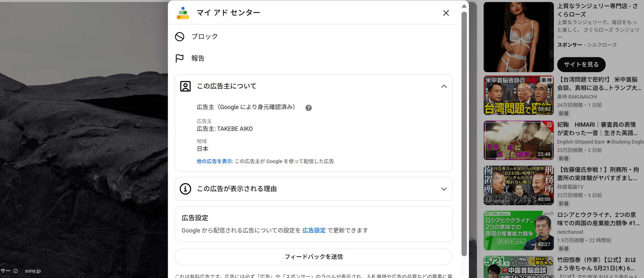The image size is (644, 278).
Task: Select the 報告 option
Action: 198,58
